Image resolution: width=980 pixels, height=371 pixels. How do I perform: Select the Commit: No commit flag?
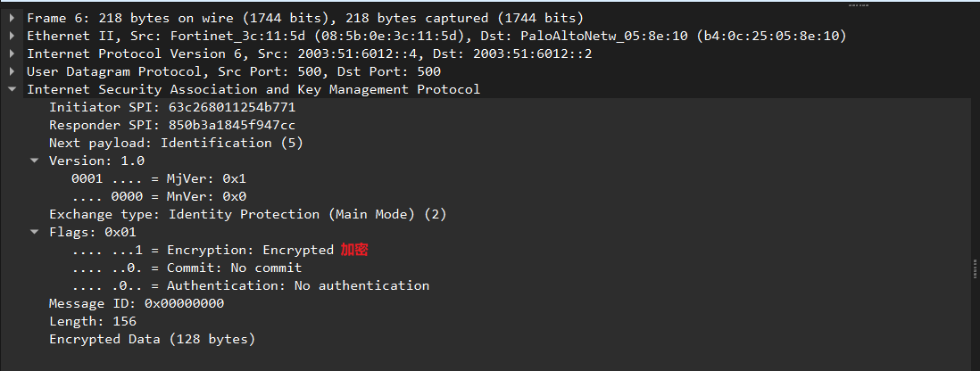tap(187, 268)
